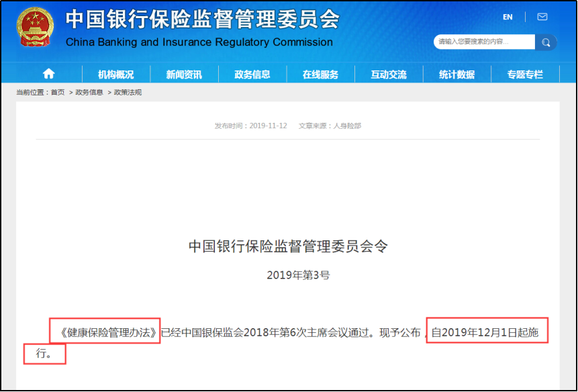The width and height of the screenshot is (578, 392).
Task: Open the mail envelope icon
Action: point(542,17)
